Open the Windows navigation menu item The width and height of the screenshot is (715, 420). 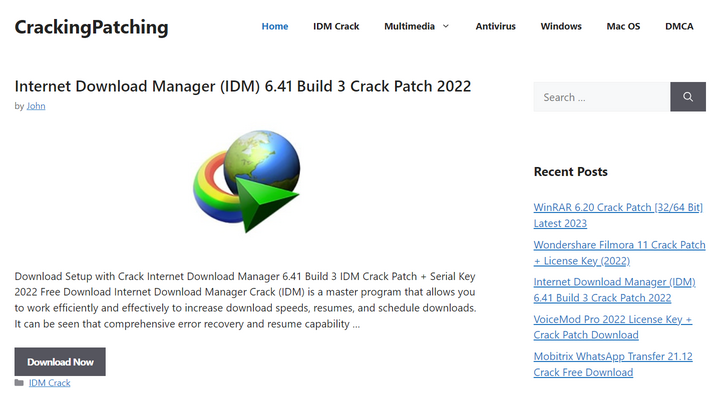click(x=561, y=26)
